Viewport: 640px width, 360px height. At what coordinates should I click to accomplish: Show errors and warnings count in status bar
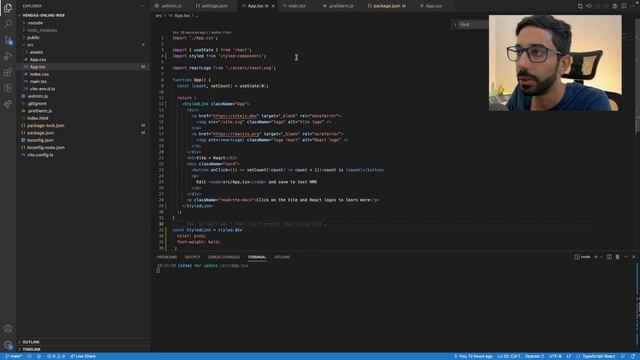click(56, 356)
